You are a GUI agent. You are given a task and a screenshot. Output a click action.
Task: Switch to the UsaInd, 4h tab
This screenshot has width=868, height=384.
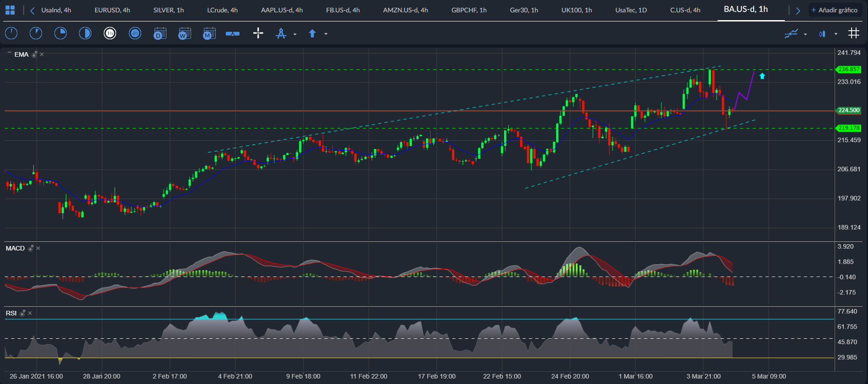point(56,10)
